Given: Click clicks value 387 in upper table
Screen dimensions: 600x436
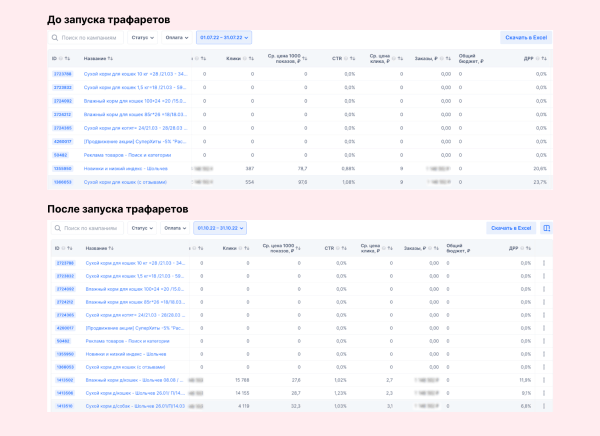Looking at the screenshot, I should point(249,168).
